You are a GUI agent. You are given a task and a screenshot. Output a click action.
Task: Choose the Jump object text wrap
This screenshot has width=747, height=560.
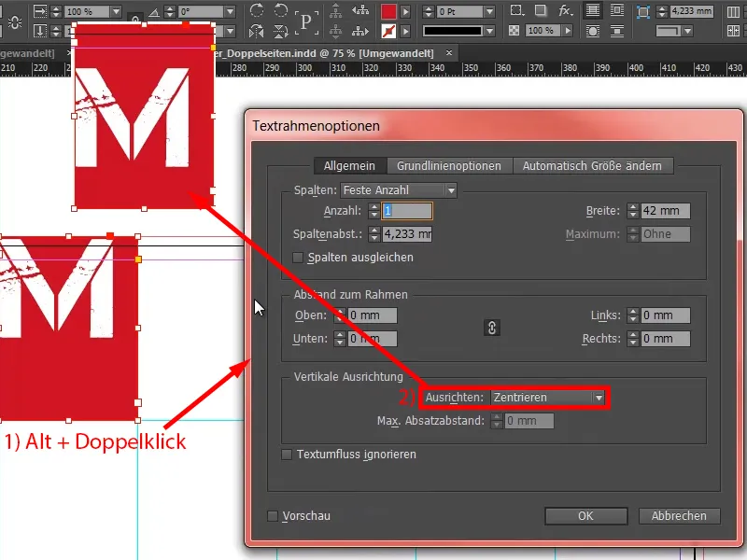click(x=617, y=32)
